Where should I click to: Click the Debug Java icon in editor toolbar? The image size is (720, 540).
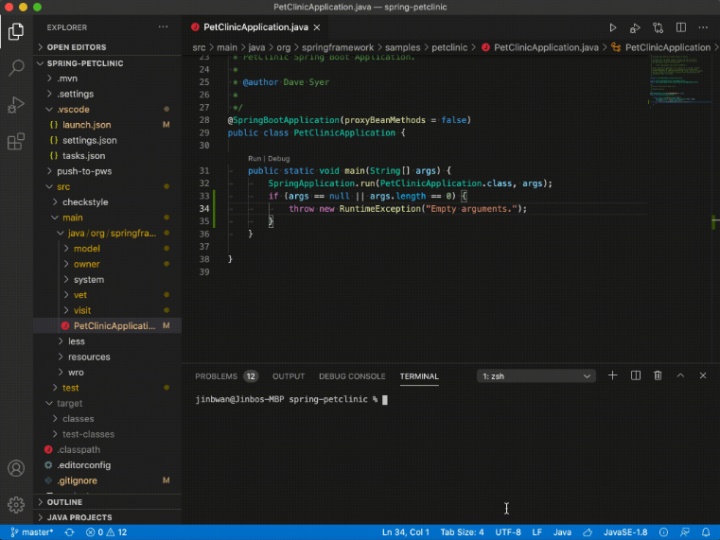pyautogui.click(x=635, y=28)
